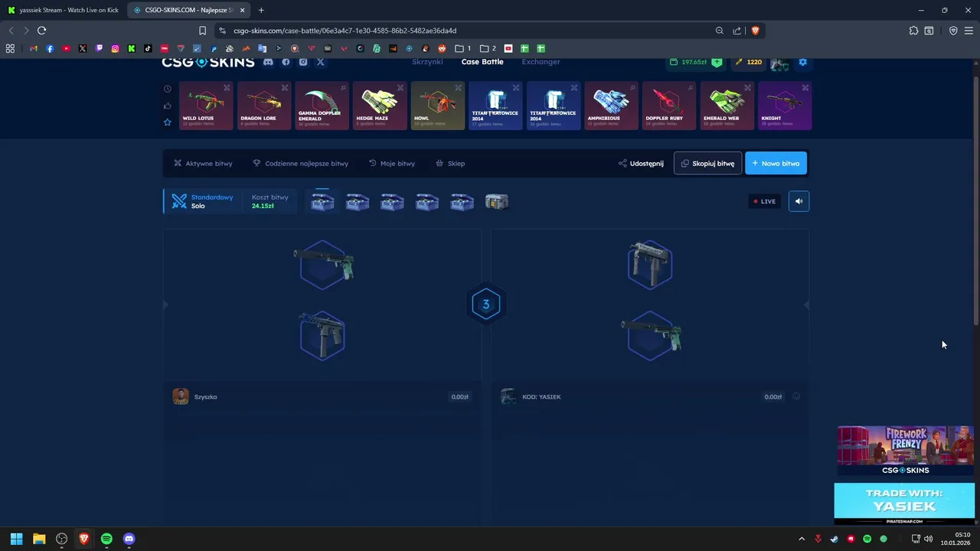The image size is (980, 551).
Task: Open Moje bitwy section
Action: coord(392,163)
